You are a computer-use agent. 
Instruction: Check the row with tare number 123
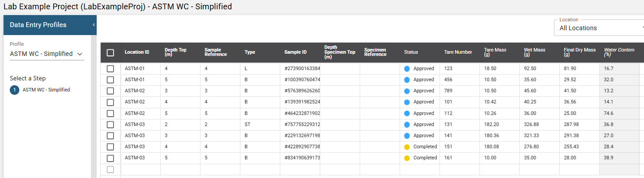tap(110, 69)
